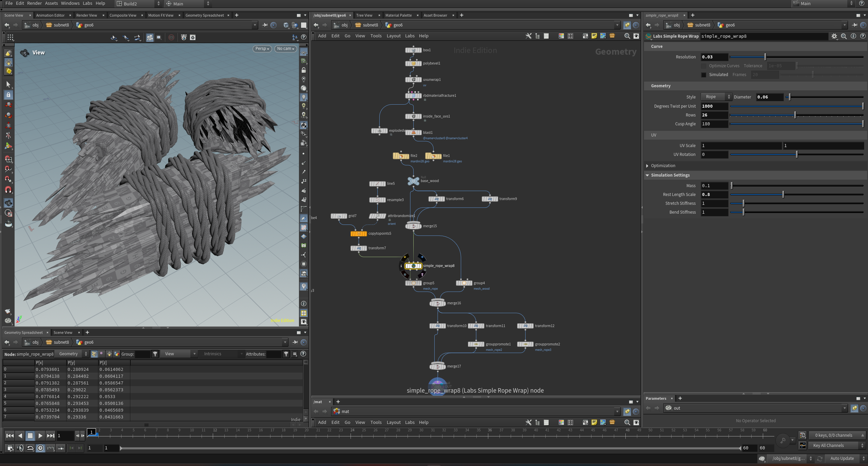Click the box1 node icon

(413, 50)
